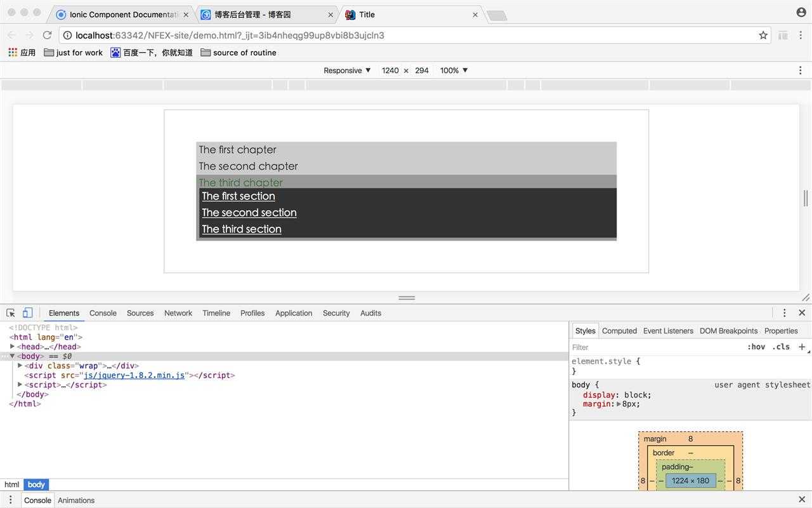Reload the page with refresh icon
Viewport: 812px width, 508px height.
pyautogui.click(x=47, y=35)
